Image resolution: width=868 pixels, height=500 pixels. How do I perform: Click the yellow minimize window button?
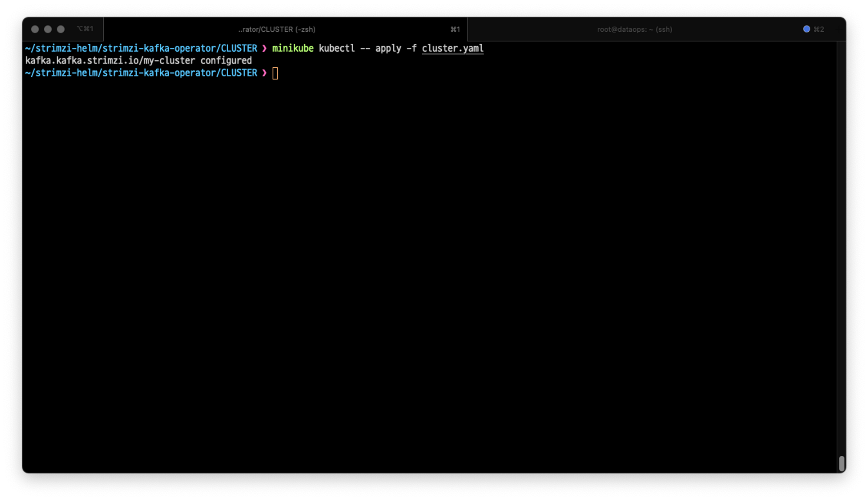coord(48,29)
